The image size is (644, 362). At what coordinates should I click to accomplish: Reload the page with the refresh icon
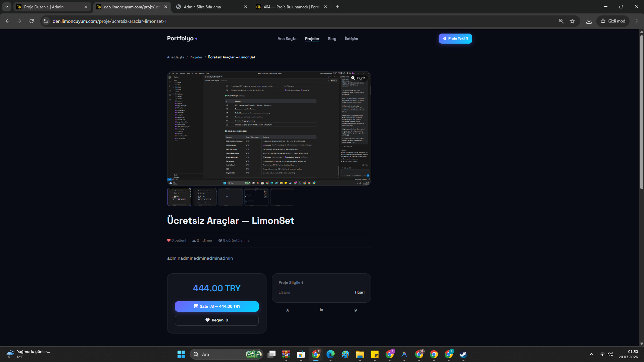pyautogui.click(x=32, y=21)
